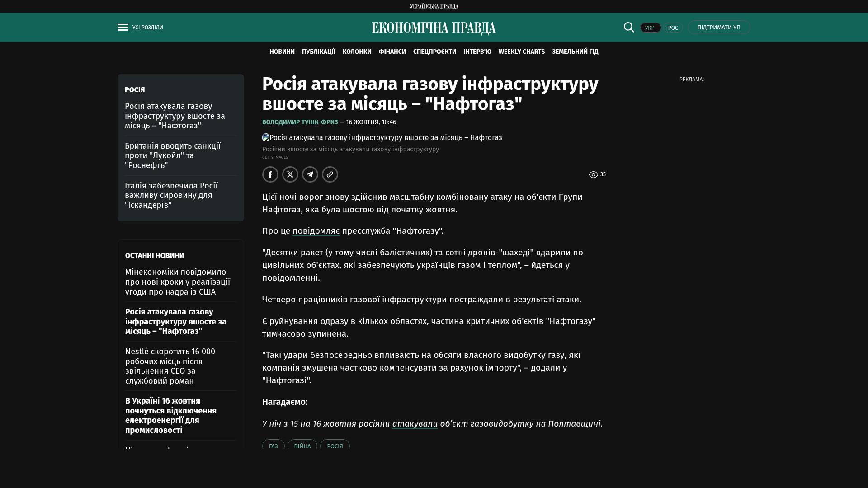This screenshot has width=868, height=488.
Task: Go to Weekly Charts section
Action: pos(521,52)
